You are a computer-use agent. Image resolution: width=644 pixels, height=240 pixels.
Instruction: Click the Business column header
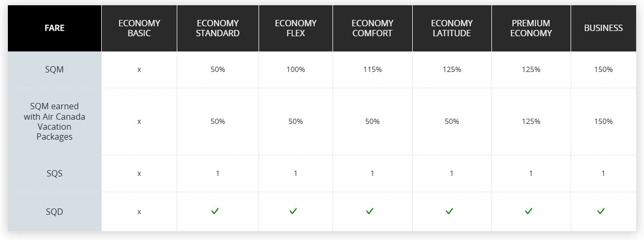pyautogui.click(x=603, y=28)
